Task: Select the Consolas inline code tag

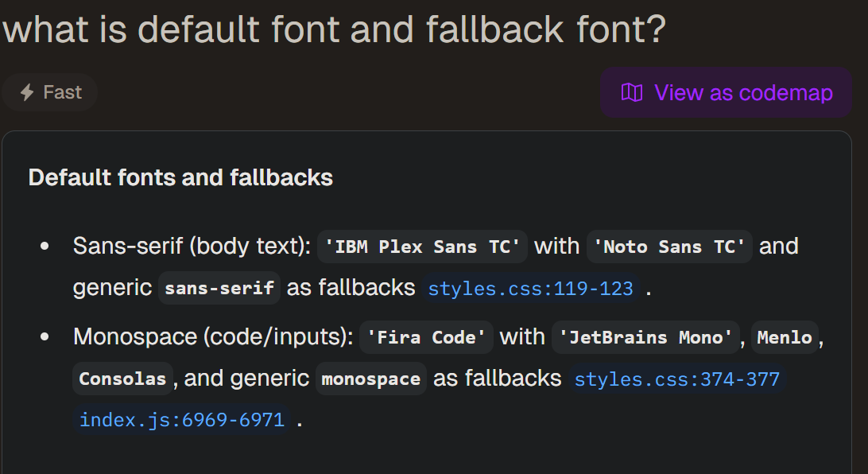Action: coord(123,379)
